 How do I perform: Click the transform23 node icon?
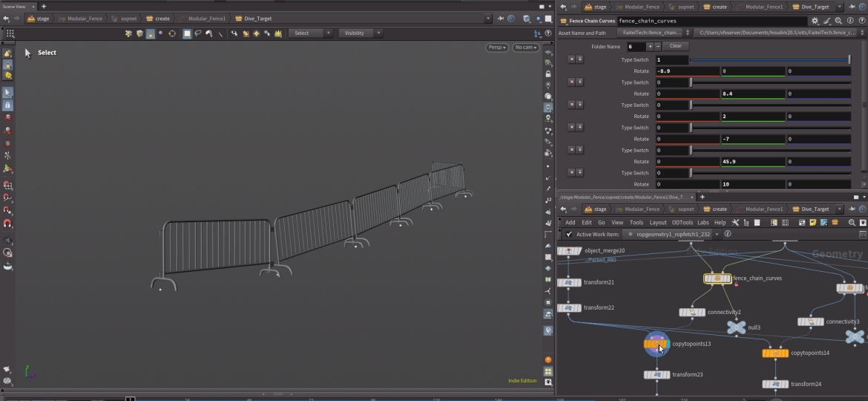657,375
